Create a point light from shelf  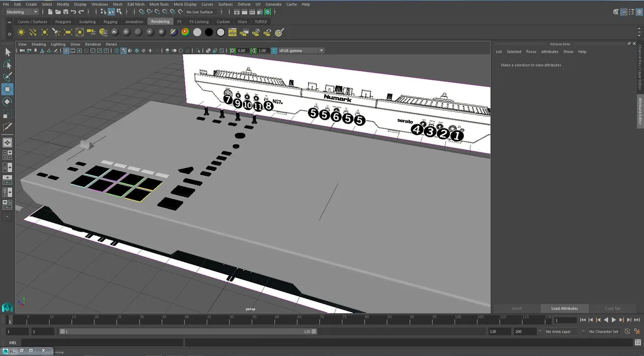pos(45,32)
